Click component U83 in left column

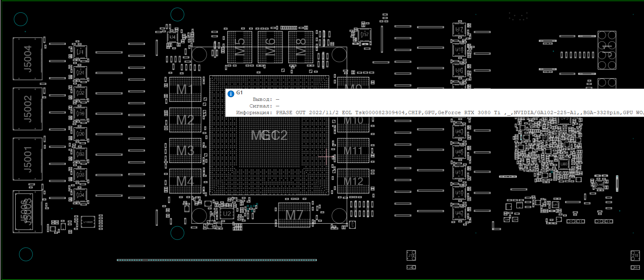pyautogui.click(x=80, y=154)
